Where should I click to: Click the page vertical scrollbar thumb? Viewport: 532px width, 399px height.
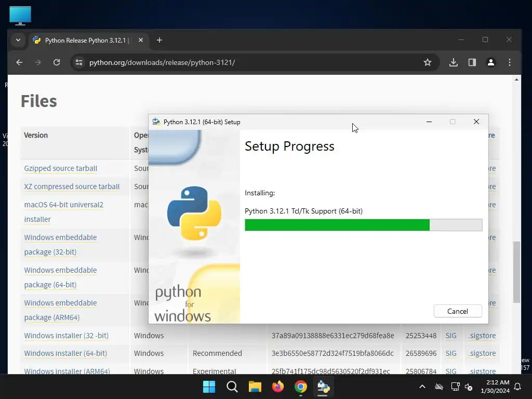pos(516,272)
